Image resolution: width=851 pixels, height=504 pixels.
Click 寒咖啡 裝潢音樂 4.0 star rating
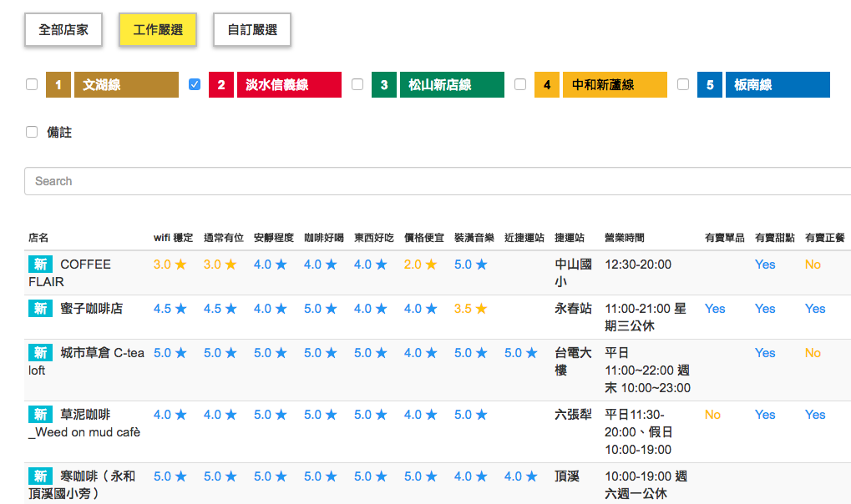tap(470, 476)
